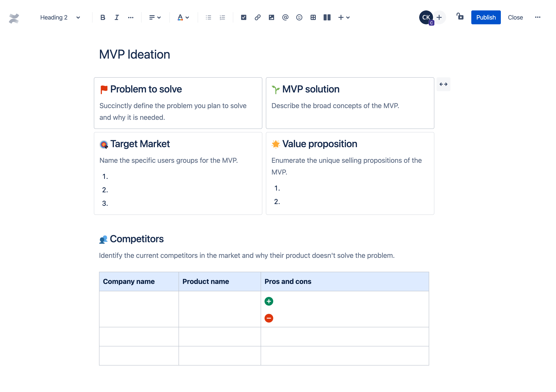Insert a table
This screenshot has height=392, width=556.
[313, 17]
